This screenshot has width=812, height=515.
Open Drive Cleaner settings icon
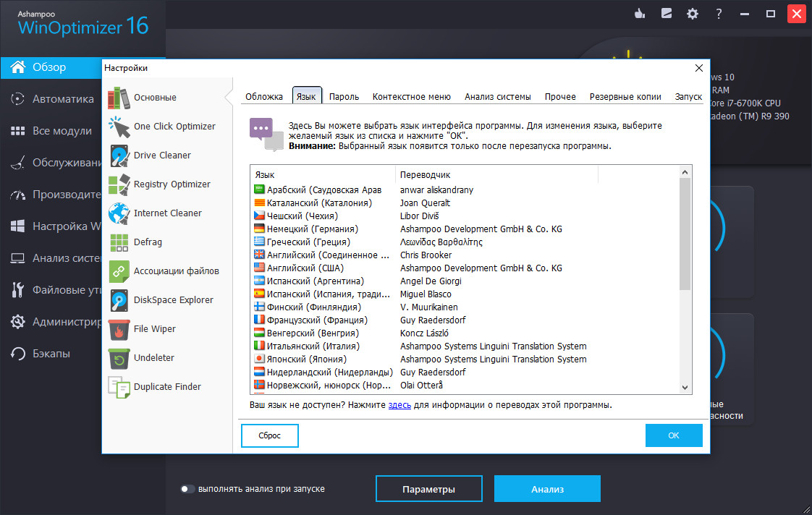tap(119, 156)
